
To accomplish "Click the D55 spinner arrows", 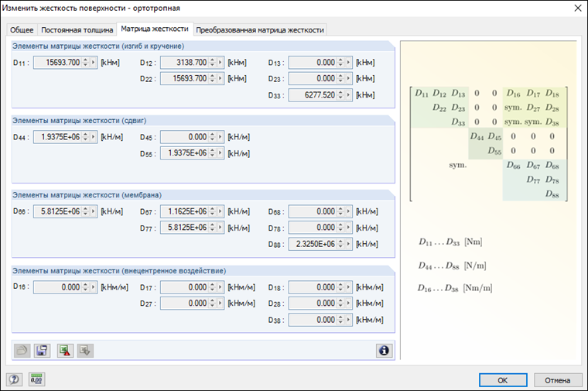I will [x=212, y=153].
